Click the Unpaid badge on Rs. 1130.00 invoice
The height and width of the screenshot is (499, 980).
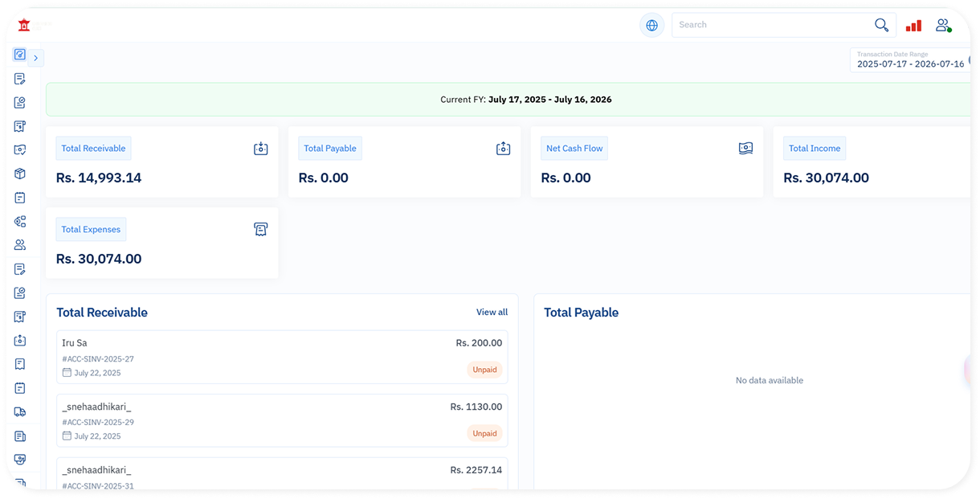click(484, 433)
